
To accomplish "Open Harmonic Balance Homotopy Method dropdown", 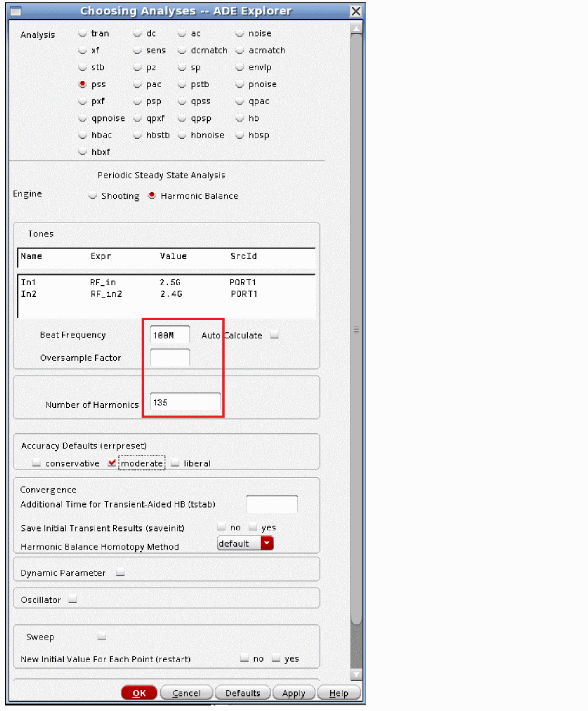I will tap(267, 543).
